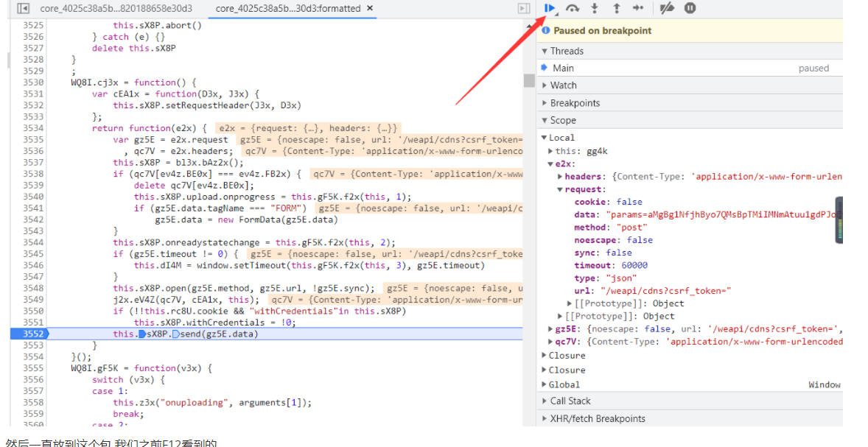The height and width of the screenshot is (447, 868).
Task: Toggle pause on exceptions
Action: click(x=690, y=8)
